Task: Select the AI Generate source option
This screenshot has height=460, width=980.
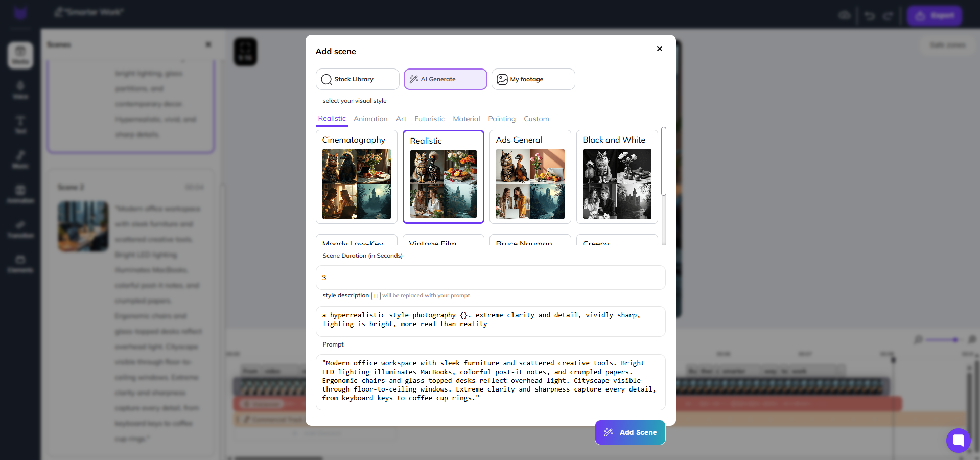Action: (446, 79)
